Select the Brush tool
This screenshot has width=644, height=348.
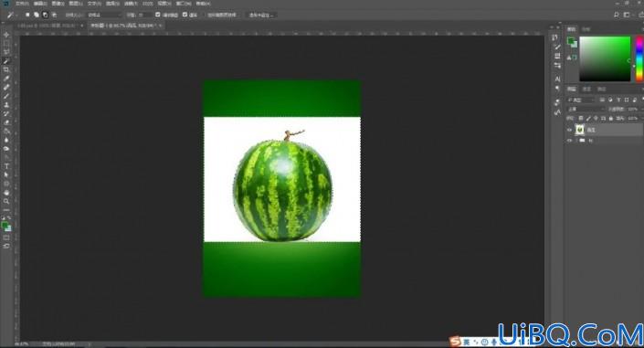pyautogui.click(x=6, y=96)
